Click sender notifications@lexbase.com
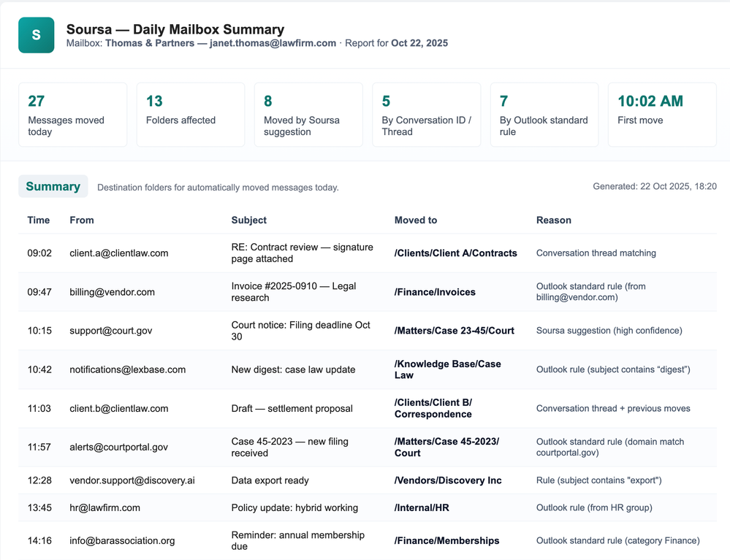This screenshot has height=560, width=730. pyautogui.click(x=128, y=369)
